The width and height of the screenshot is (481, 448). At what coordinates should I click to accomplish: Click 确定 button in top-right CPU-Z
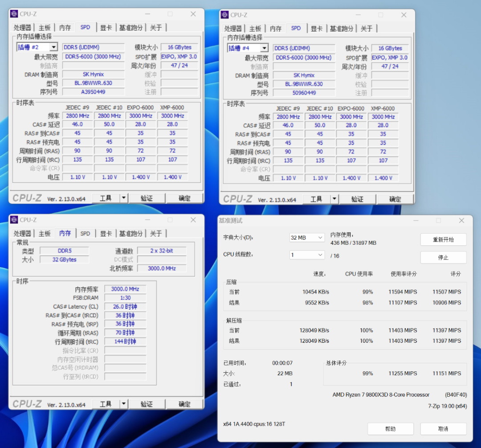pos(395,199)
